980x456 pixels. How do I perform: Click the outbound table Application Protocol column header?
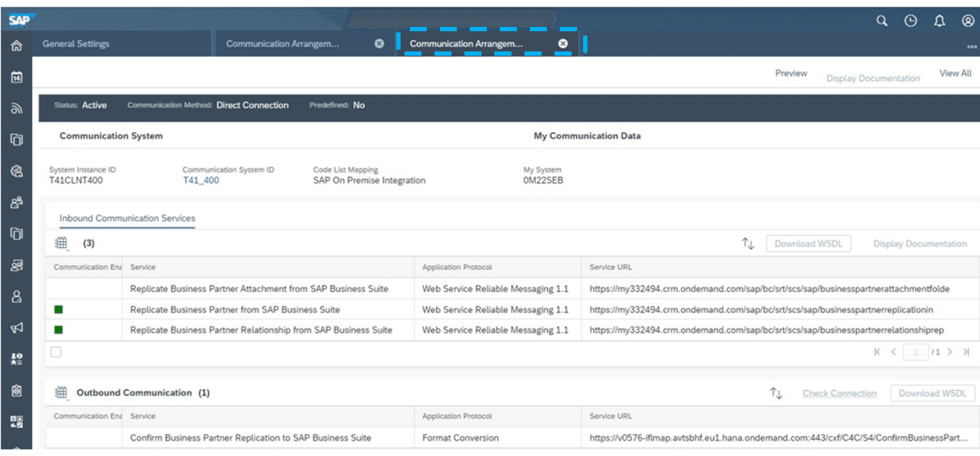tap(498, 416)
